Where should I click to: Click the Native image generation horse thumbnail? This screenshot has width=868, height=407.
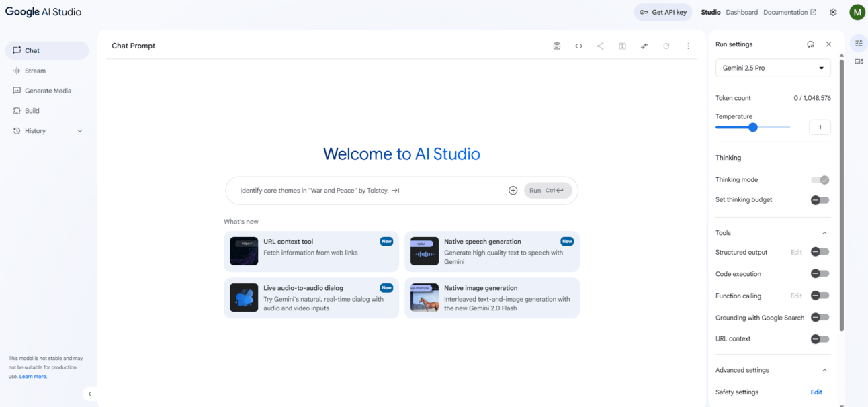425,298
